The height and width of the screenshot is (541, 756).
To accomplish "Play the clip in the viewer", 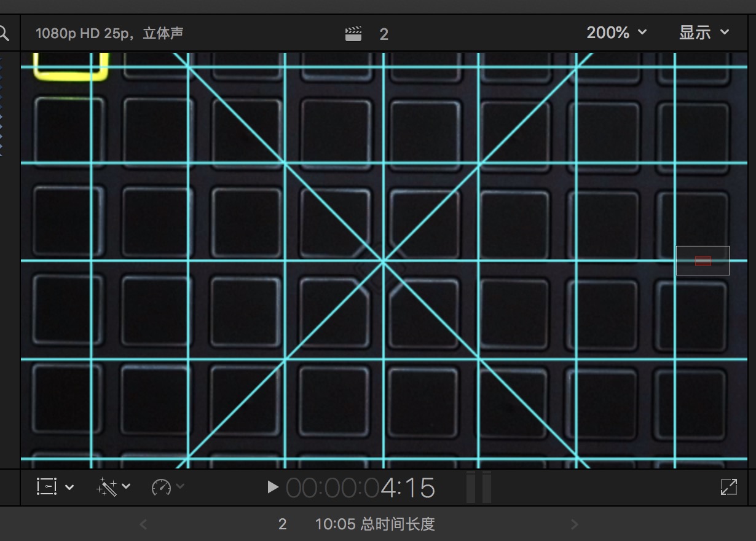I will coord(273,488).
